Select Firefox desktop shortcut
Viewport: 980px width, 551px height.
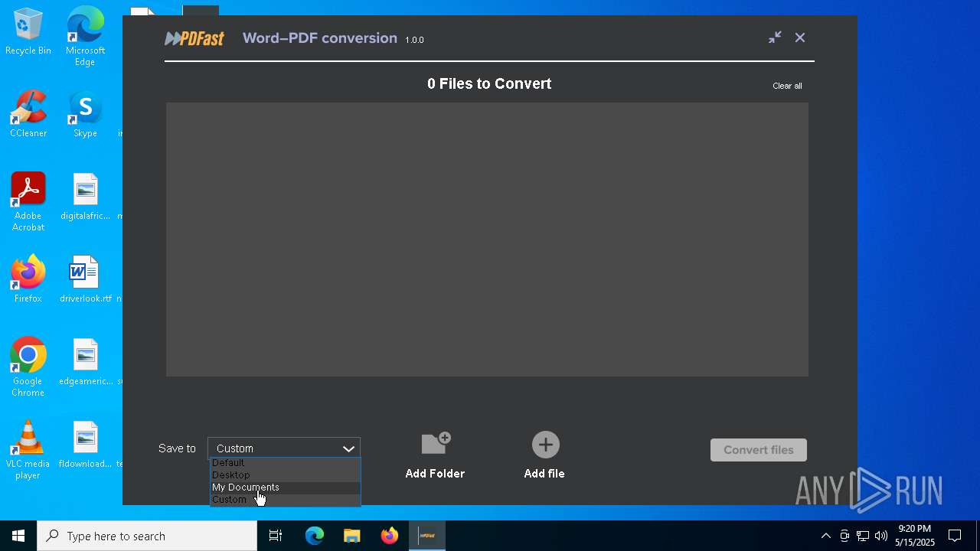[x=28, y=279]
